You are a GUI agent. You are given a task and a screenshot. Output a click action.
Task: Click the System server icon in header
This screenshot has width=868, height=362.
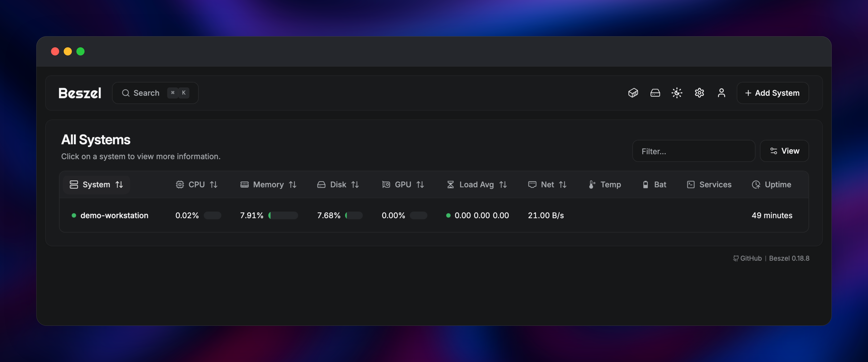pos(74,185)
